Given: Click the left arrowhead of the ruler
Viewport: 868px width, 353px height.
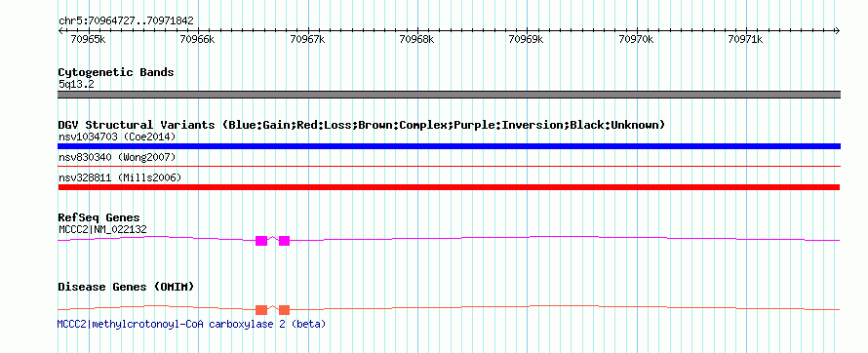Looking at the screenshot, I should 60,31.
